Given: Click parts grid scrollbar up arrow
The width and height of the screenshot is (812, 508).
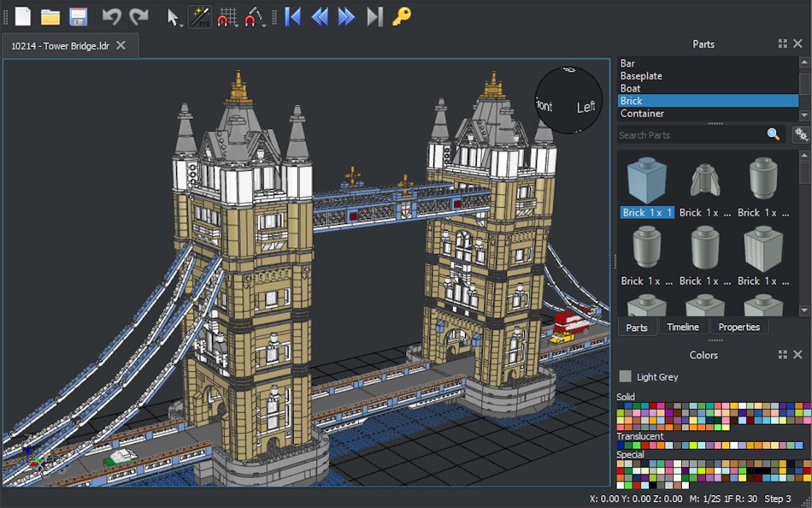Looking at the screenshot, I should pos(804,155).
